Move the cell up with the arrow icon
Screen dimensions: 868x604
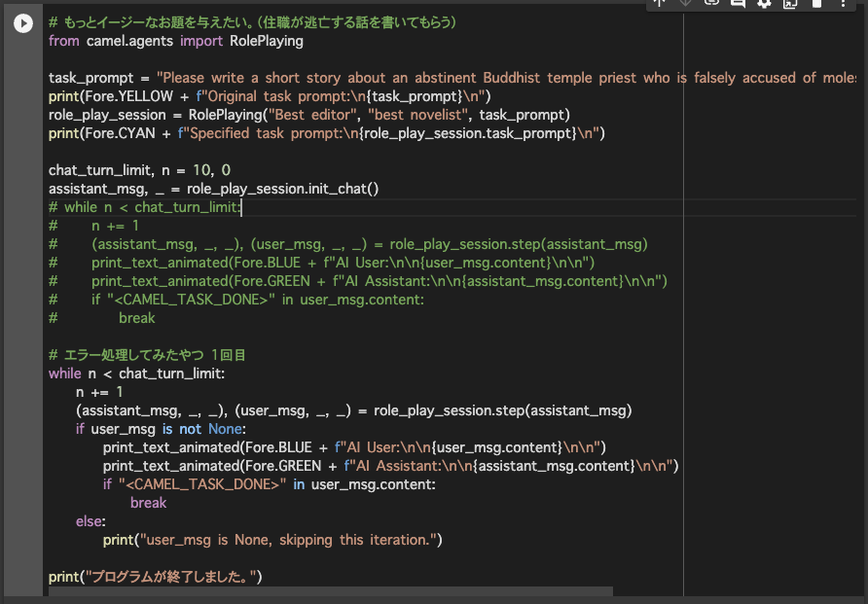[659, 3]
